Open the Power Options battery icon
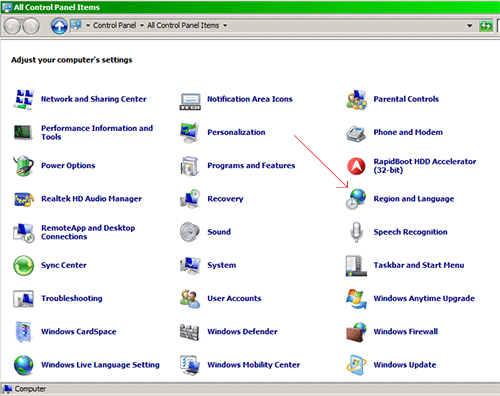The image size is (500, 396). click(x=23, y=165)
